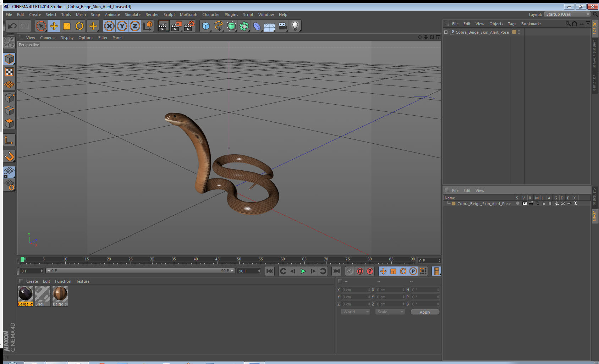This screenshot has height=364, width=599.
Task: Open the Render to Picture Viewer icon
Action: coord(176,26)
